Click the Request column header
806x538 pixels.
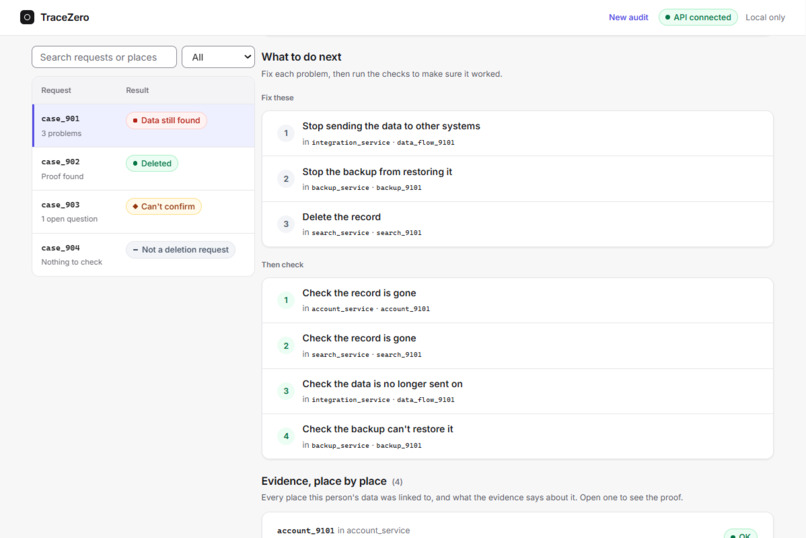point(56,90)
